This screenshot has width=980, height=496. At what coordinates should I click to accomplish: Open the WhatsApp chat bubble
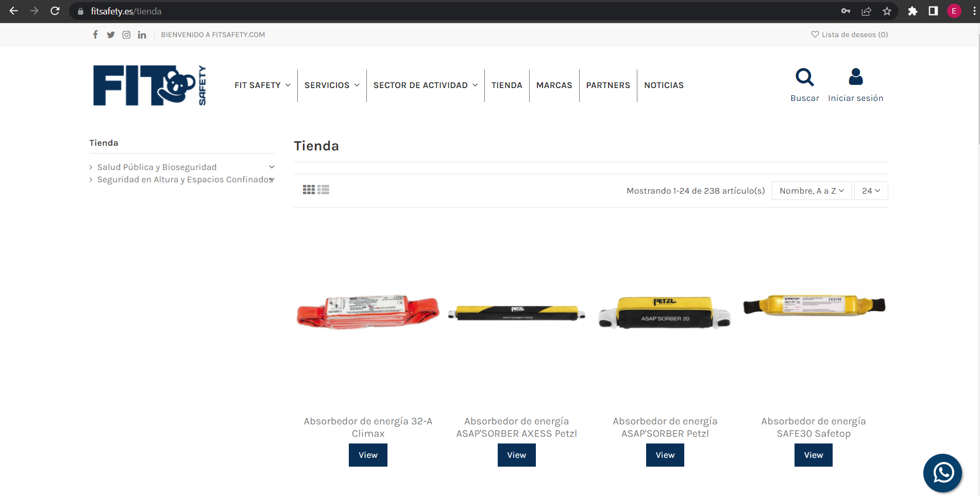tap(942, 473)
